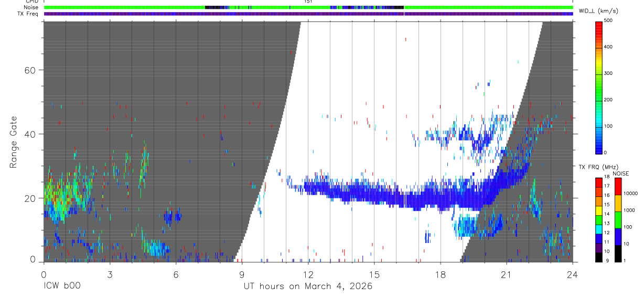This screenshot has width=644, height=297.
Task: Click the purple TX Freq indicator strip
Action: click(x=308, y=14)
